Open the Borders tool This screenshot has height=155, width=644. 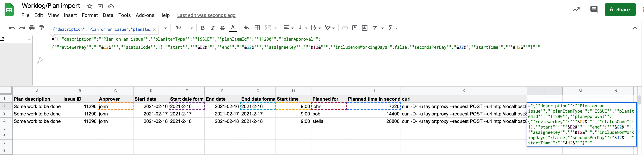click(x=257, y=28)
